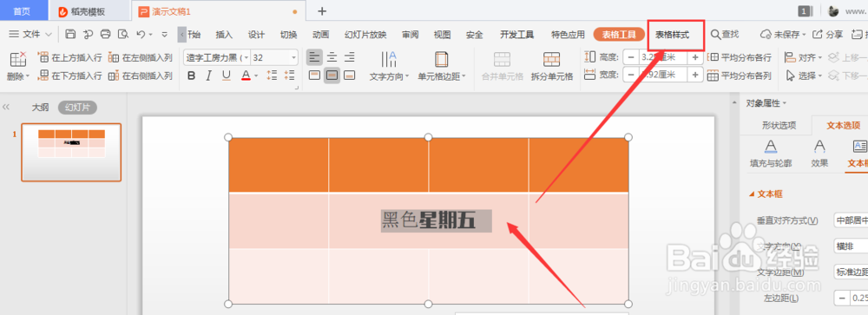The height and width of the screenshot is (315, 868).
Task: Open the Align (对齐) dropdown
Action: [804, 57]
